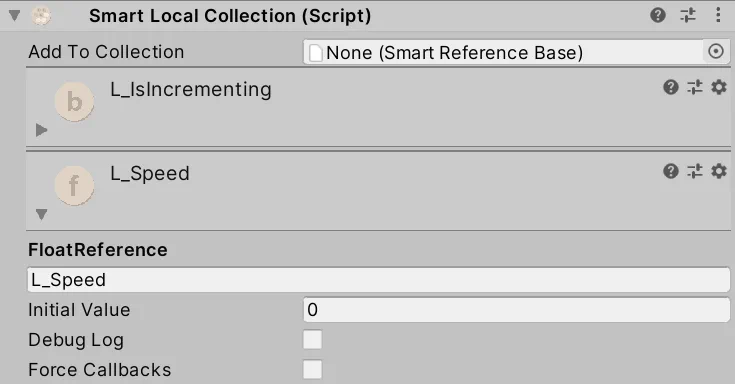Open presets for Smart Local Collection component
735x384 pixels.
coord(688,15)
